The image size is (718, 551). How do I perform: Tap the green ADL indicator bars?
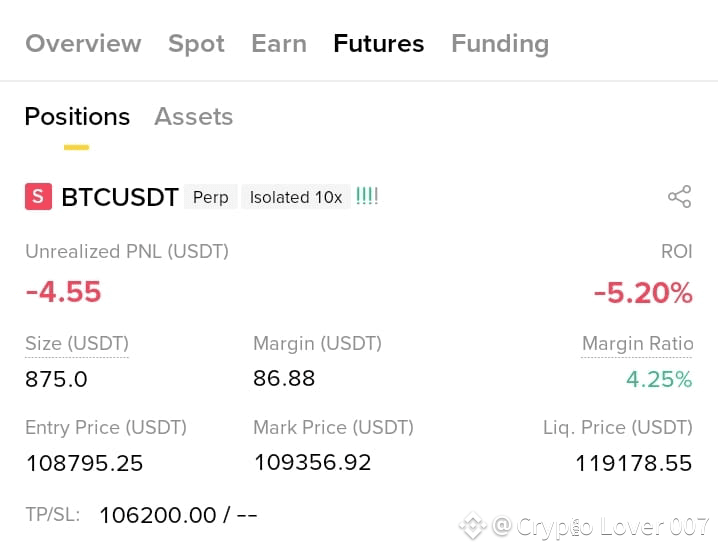click(x=367, y=196)
